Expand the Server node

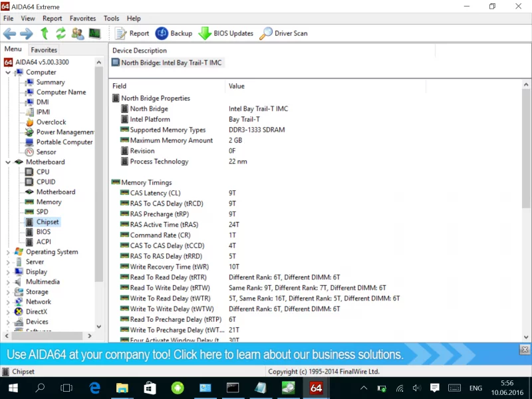[x=8, y=262]
